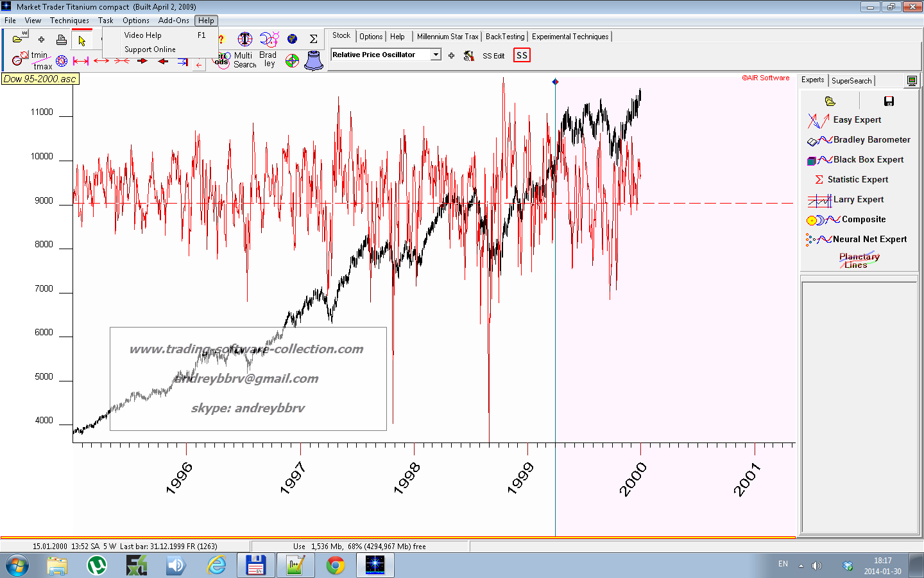Image resolution: width=924 pixels, height=578 pixels.
Task: Click the SS Edit button
Action: (x=493, y=56)
